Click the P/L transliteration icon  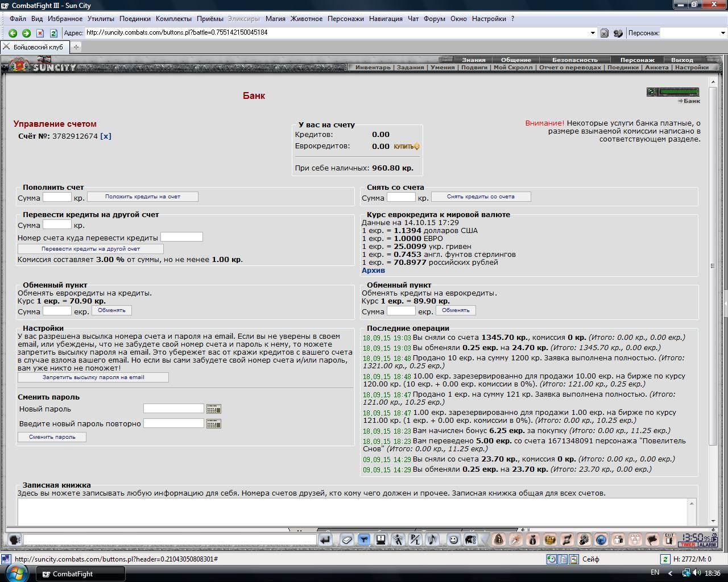click(415, 539)
